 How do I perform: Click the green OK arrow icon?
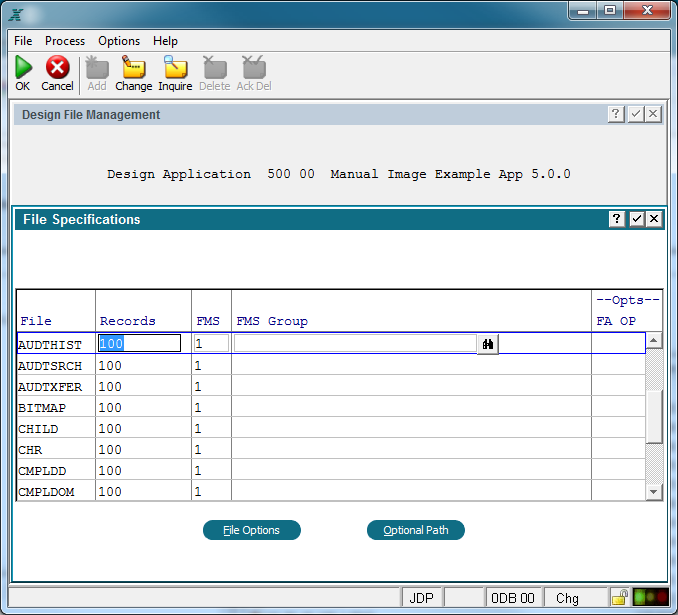tap(23, 67)
